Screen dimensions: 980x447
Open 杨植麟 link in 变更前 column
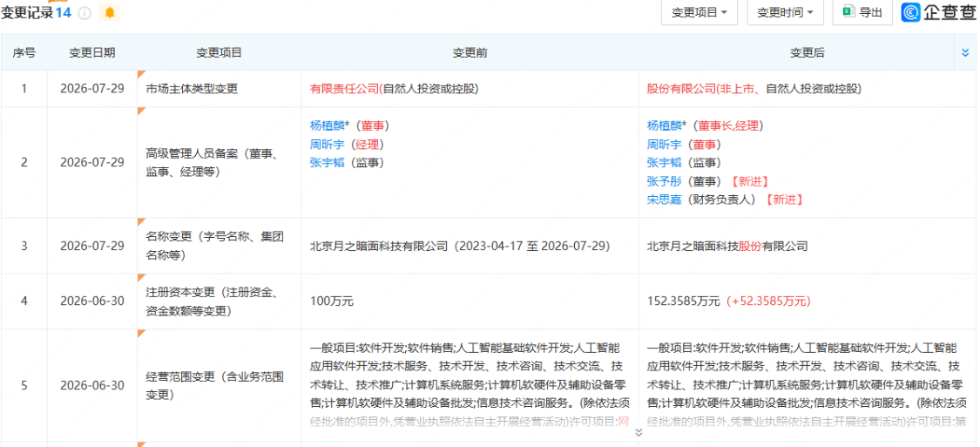(x=327, y=125)
